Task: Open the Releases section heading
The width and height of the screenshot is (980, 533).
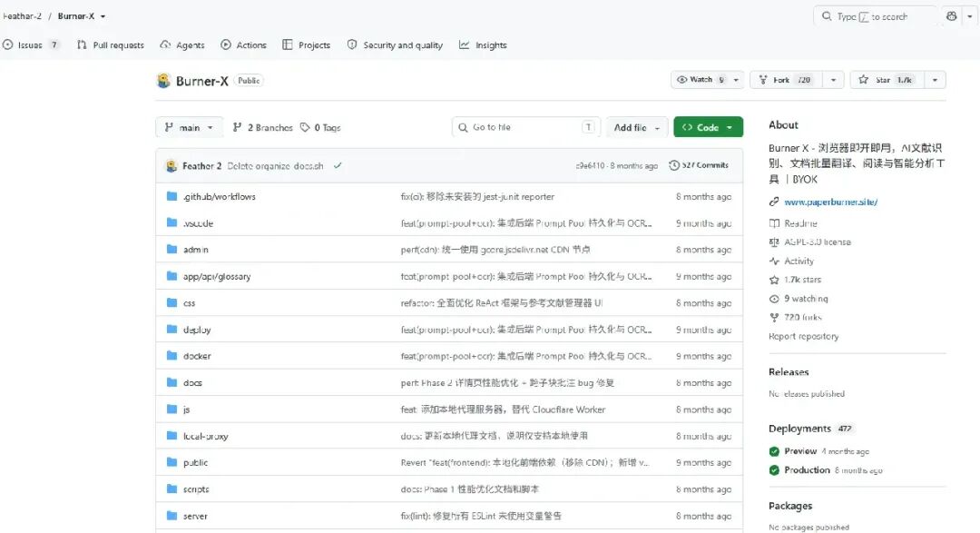Action: point(789,371)
